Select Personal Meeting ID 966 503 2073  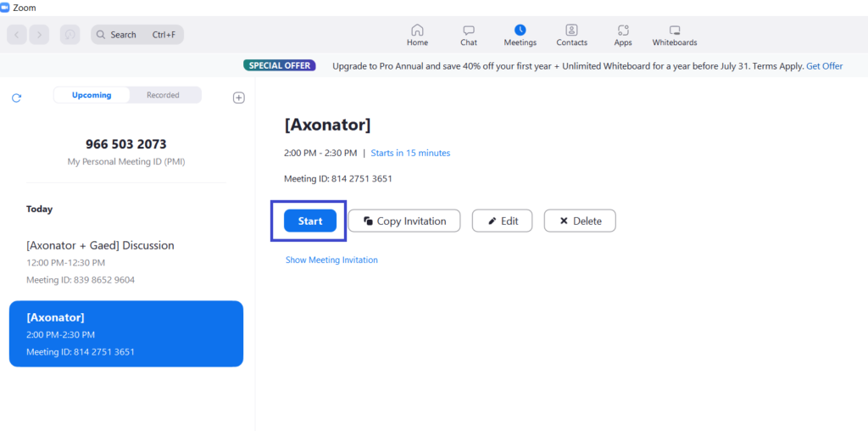pyautogui.click(x=126, y=144)
